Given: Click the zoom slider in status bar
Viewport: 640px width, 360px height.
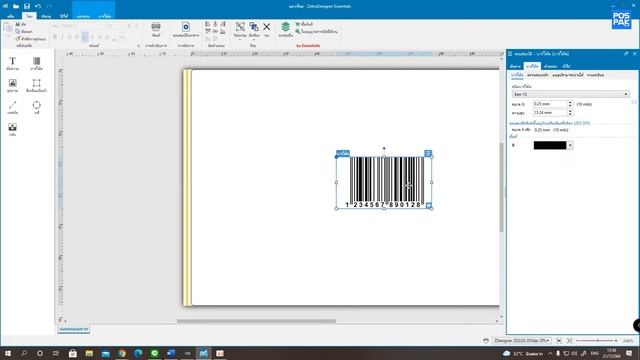Looking at the screenshot, I should tap(597, 340).
